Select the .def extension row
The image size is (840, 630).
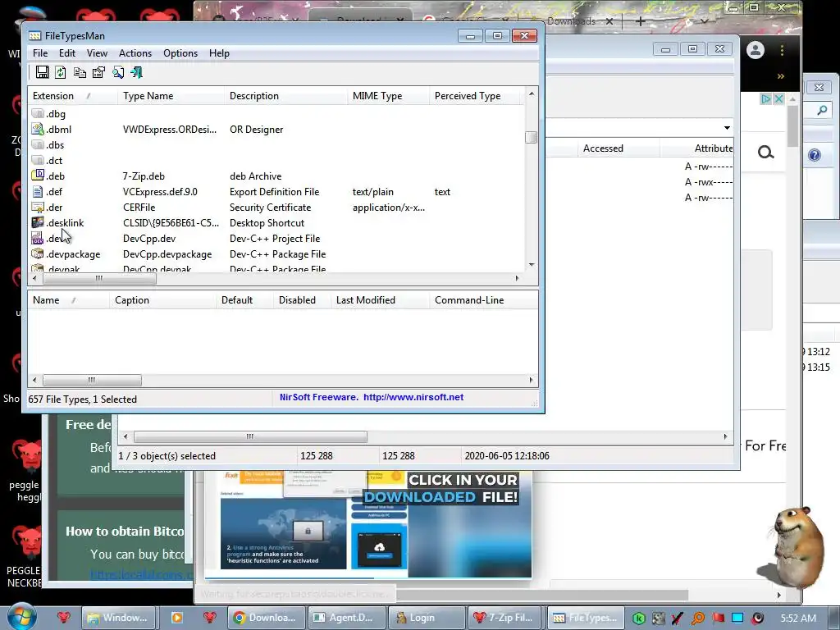pyautogui.click(x=276, y=191)
